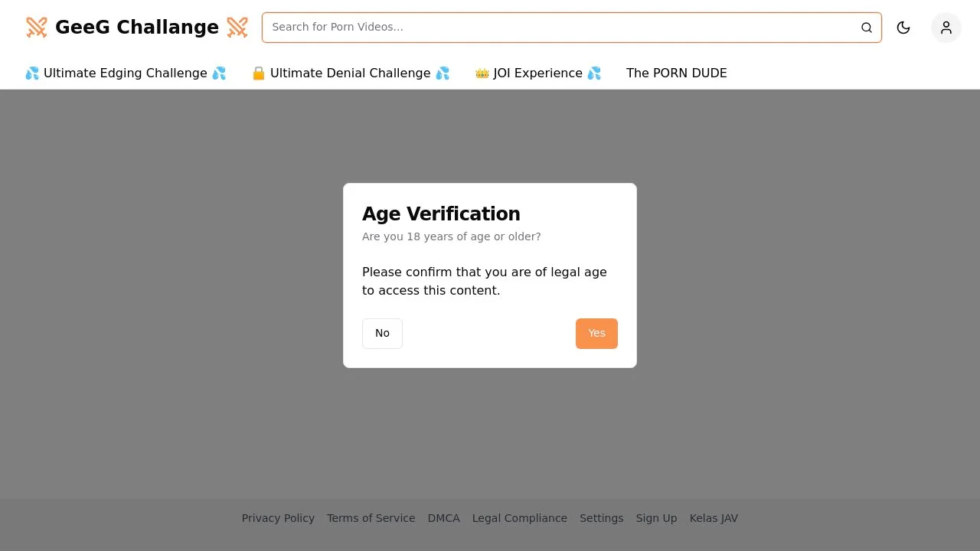Image resolution: width=980 pixels, height=551 pixels.
Task: Toggle dark mode with the moon icon
Action: point(903,28)
